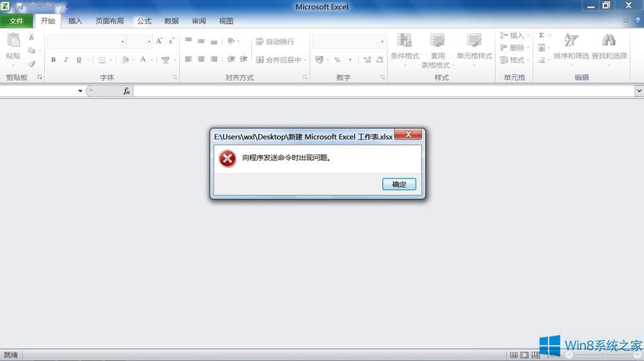Screen dimensions: 644x361
Task: Click the AutoSum sigma icon
Action: click(x=542, y=35)
